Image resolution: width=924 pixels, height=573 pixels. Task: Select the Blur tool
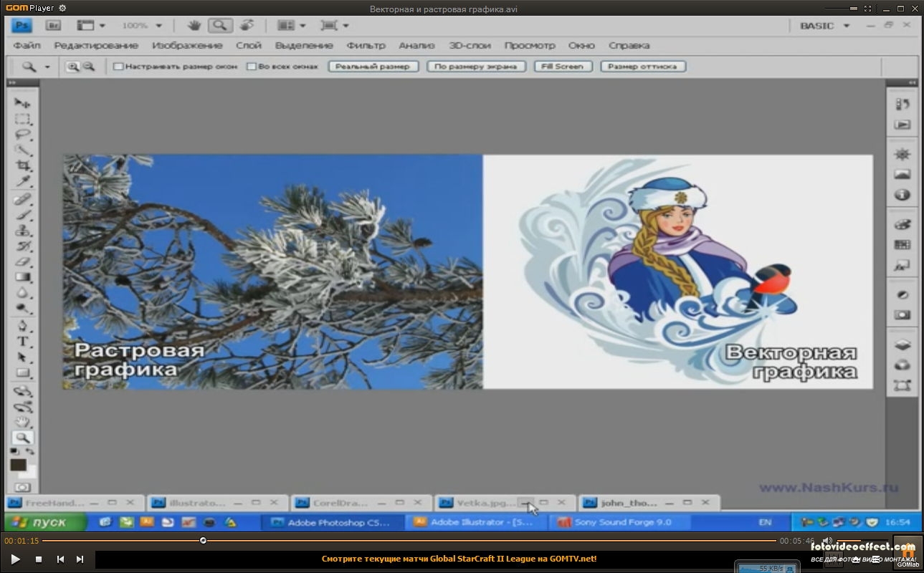(x=23, y=293)
